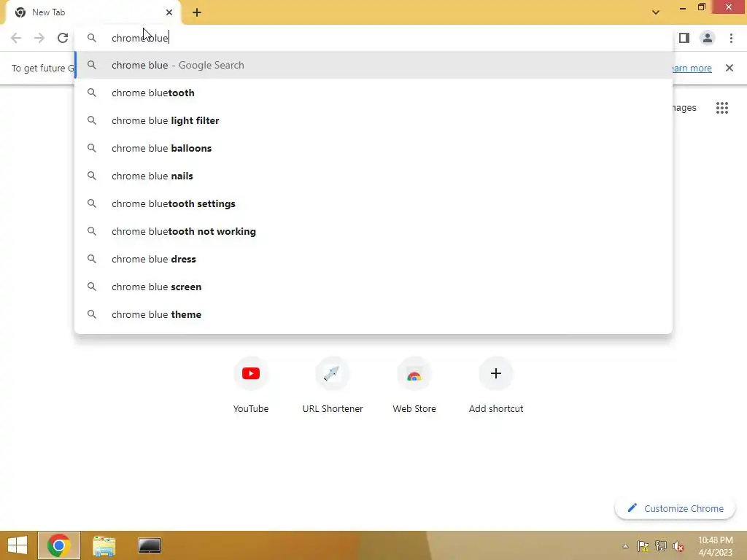Open the URL Shortener shortcut
Viewport: 747px width, 560px height.
click(x=333, y=385)
